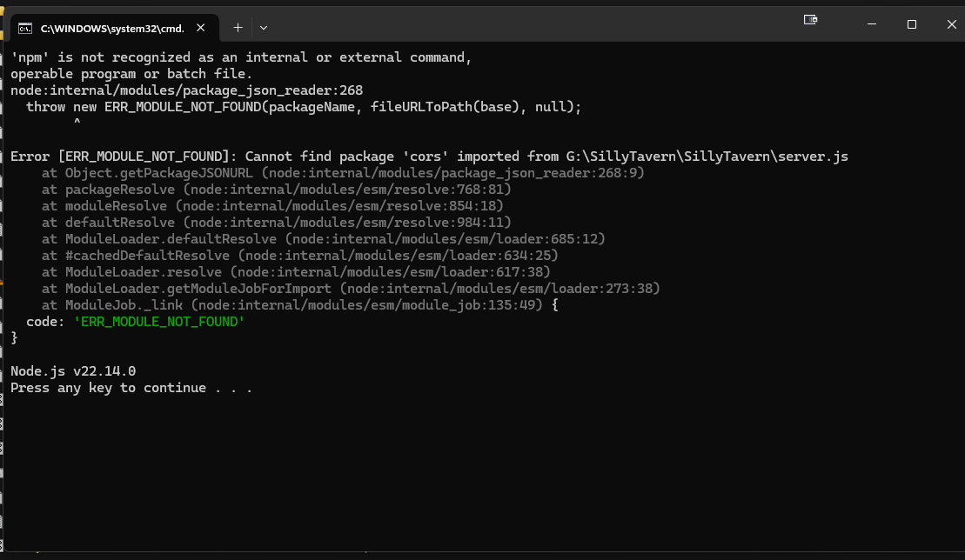Close the terminal window
Screen dimensions: 965x560
coord(951,24)
